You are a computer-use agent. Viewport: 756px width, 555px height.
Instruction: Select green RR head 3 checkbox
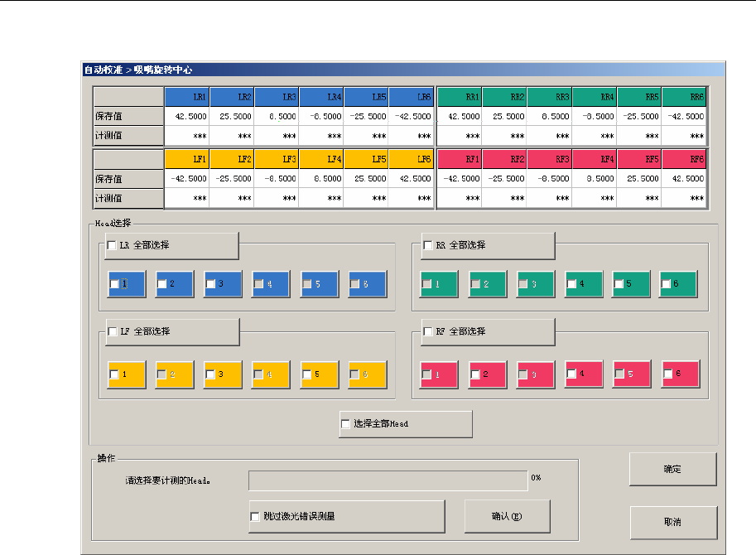point(523,284)
